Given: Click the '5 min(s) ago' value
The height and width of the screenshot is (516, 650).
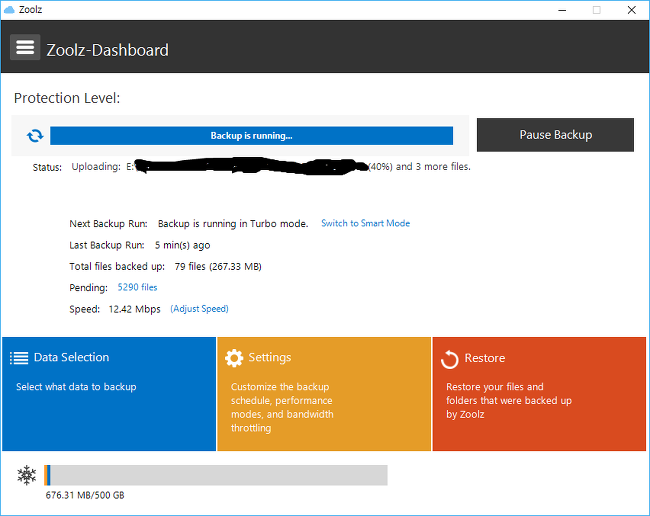Looking at the screenshot, I should click(x=182, y=245).
